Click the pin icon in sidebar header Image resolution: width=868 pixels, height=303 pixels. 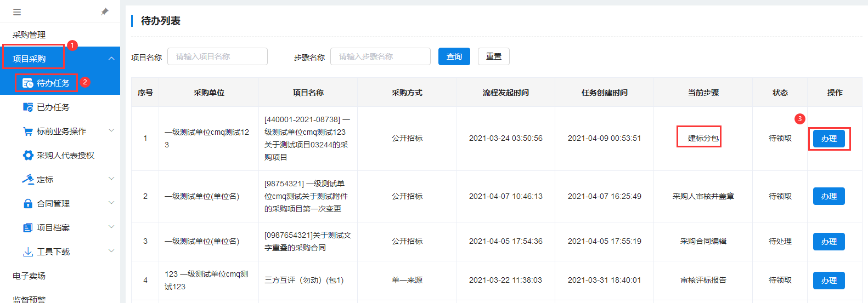(x=105, y=12)
